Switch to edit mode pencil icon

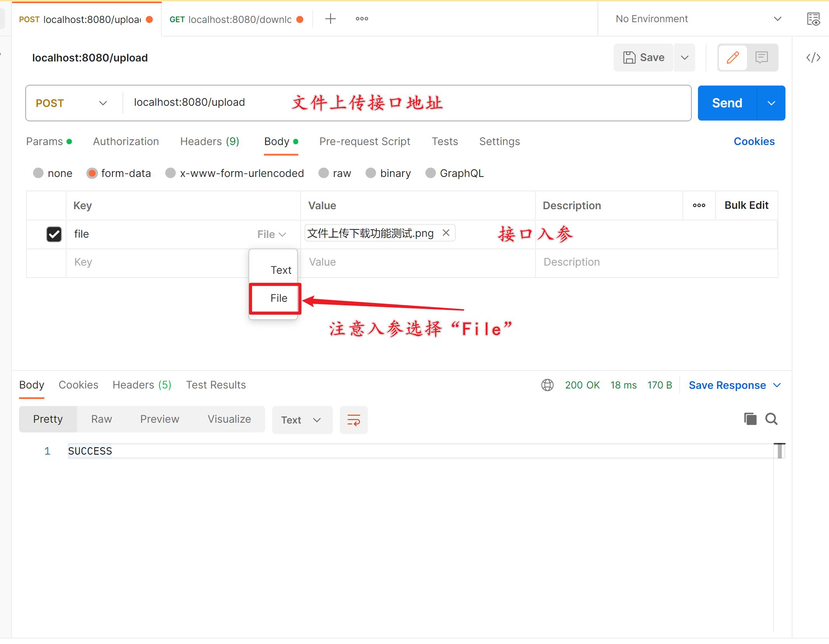[733, 58]
